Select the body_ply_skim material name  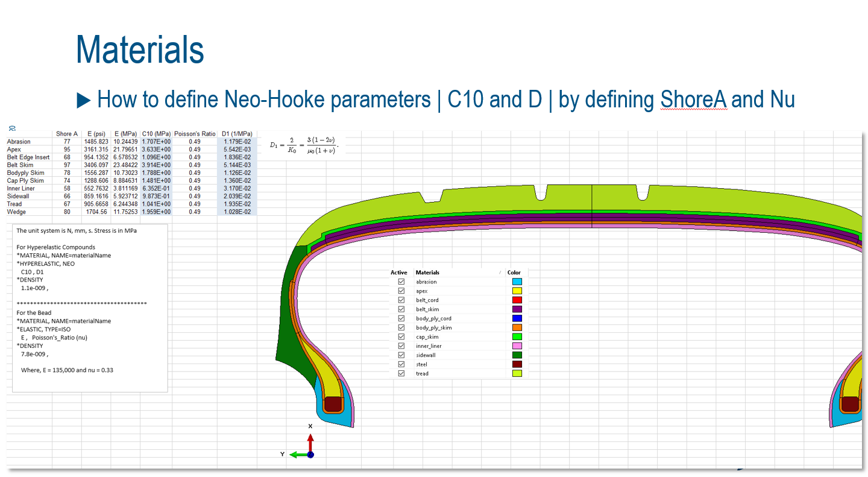pyautogui.click(x=433, y=327)
